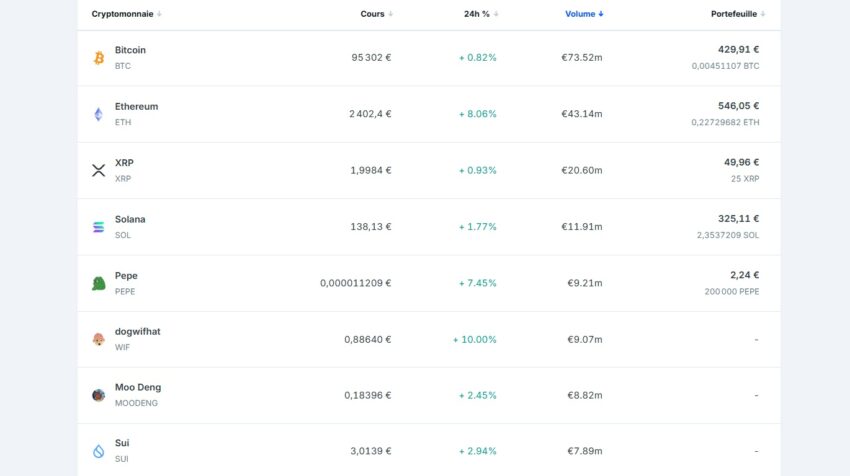This screenshot has width=850, height=476.
Task: Sort by Portefeuille column arrow
Action: pyautogui.click(x=763, y=14)
